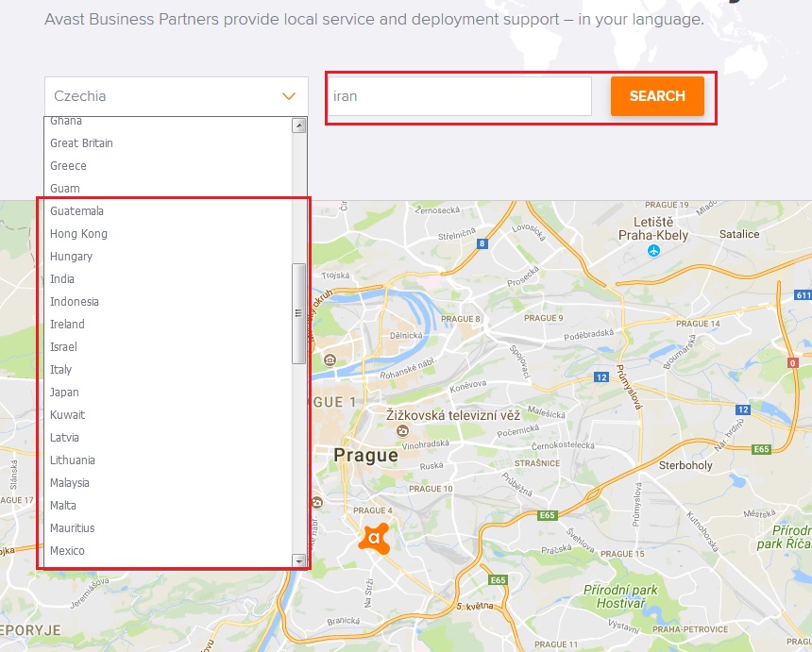This screenshot has width=812, height=652.
Task: Click the list scrollbar up arrow
Action: 298,125
